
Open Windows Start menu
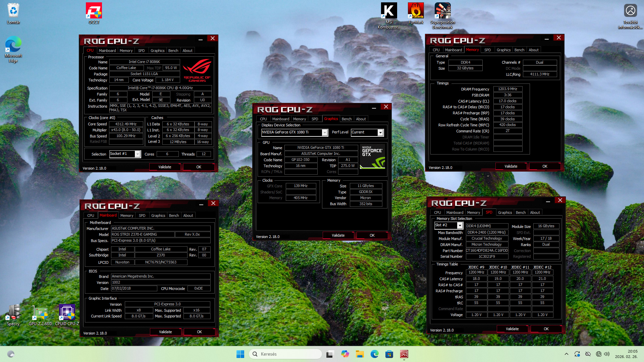[240, 354]
